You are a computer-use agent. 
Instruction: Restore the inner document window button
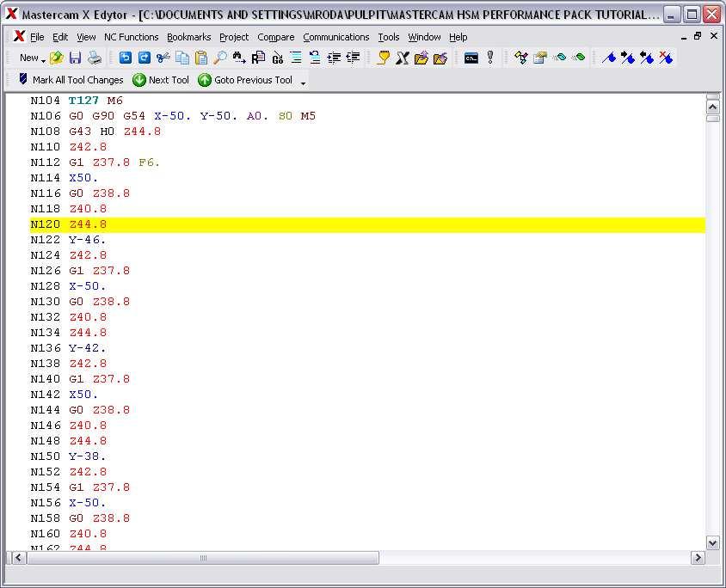(x=698, y=36)
